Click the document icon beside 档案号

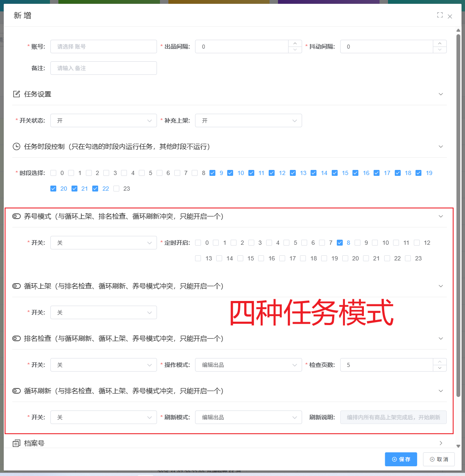[16, 442]
